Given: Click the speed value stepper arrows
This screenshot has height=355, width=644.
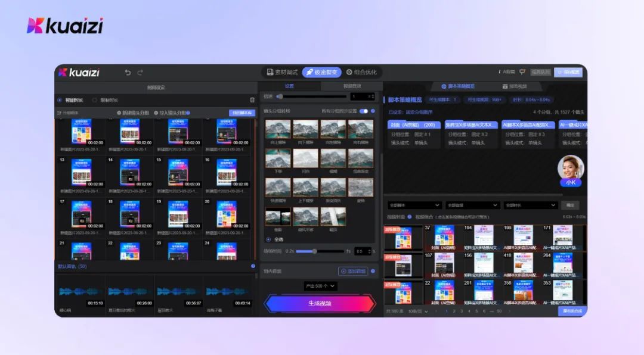Looking at the screenshot, I should click(371, 96).
